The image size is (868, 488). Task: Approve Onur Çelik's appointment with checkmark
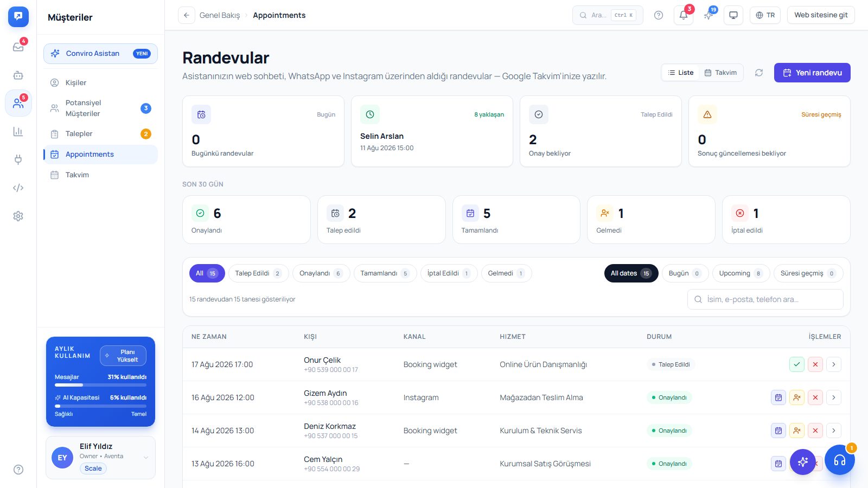point(796,364)
